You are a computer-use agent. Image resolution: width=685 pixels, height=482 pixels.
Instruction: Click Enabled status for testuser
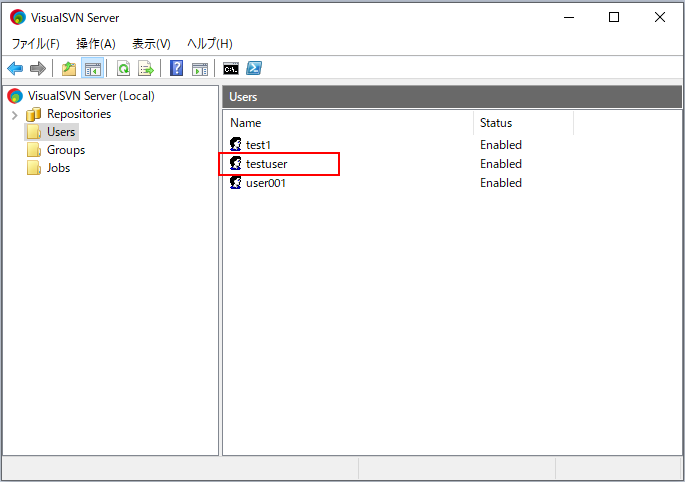[x=501, y=164]
